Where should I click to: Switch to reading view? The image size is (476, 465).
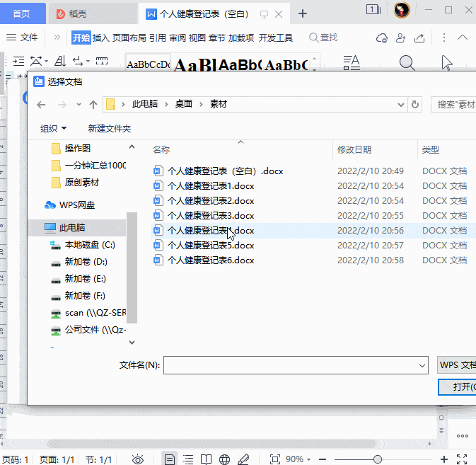point(206,459)
